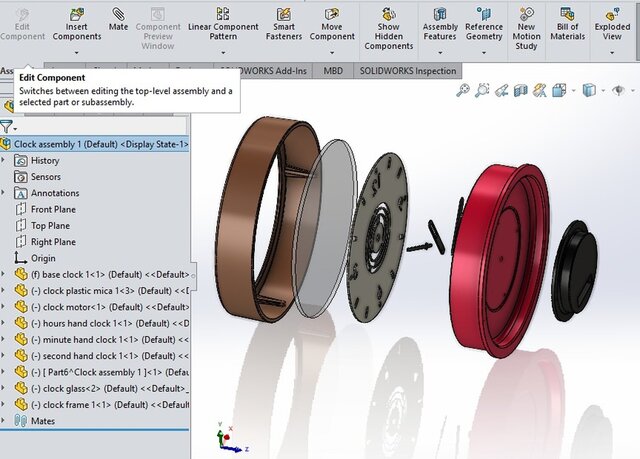Screen dimensions: 640x459
Task: Open Display Style dropdown arrow
Action: (603, 90)
